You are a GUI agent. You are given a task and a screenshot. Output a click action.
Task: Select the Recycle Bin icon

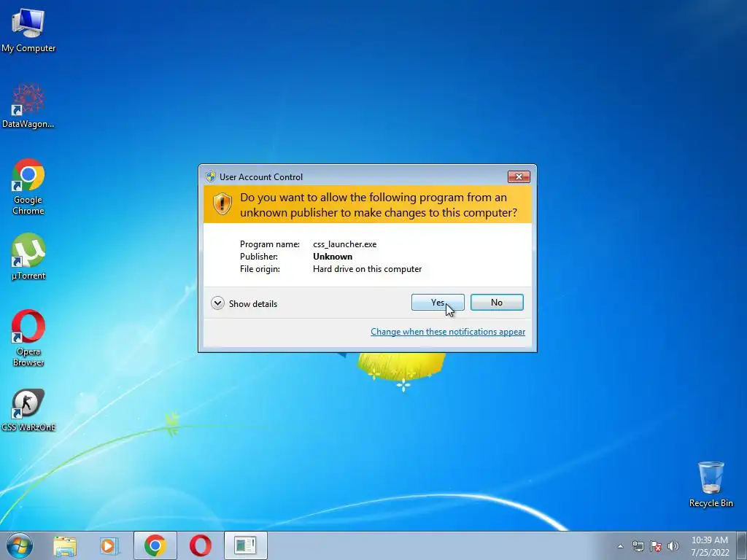(x=711, y=484)
